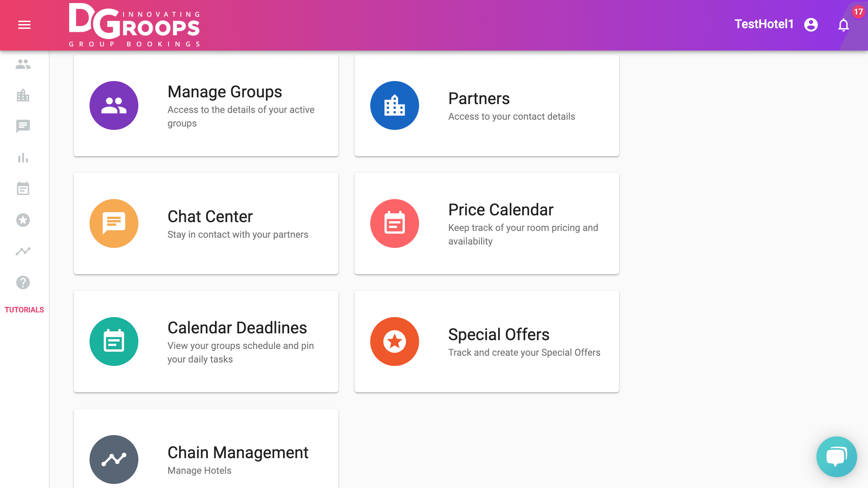Click the DGroops logo
This screenshot has height=488, width=868.
[x=134, y=25]
